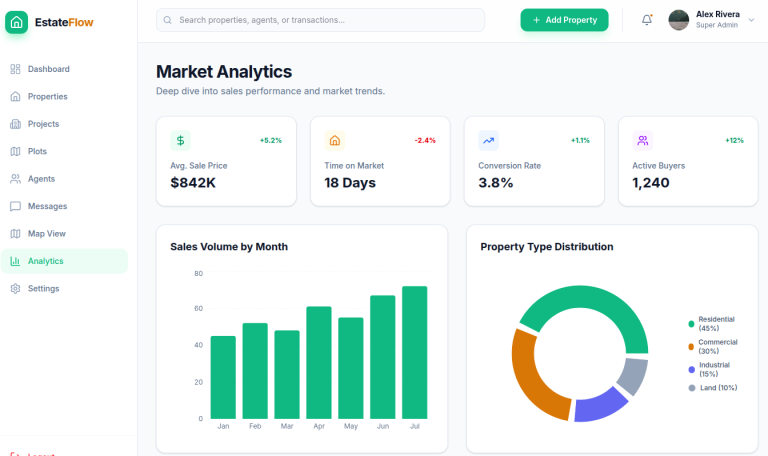Click the Jul bar in the sales chart

414,352
